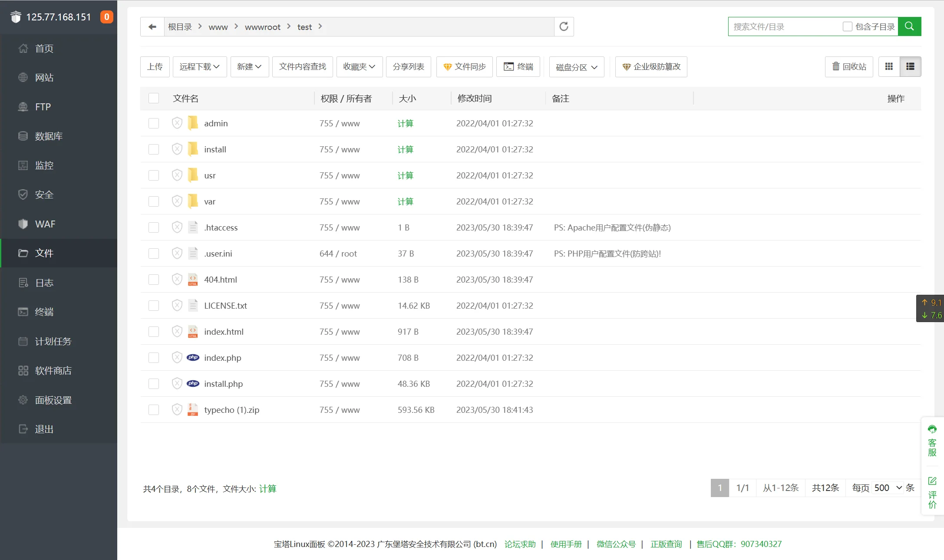Click the folder icon of the usr directory
The image size is (944, 560).
click(193, 175)
